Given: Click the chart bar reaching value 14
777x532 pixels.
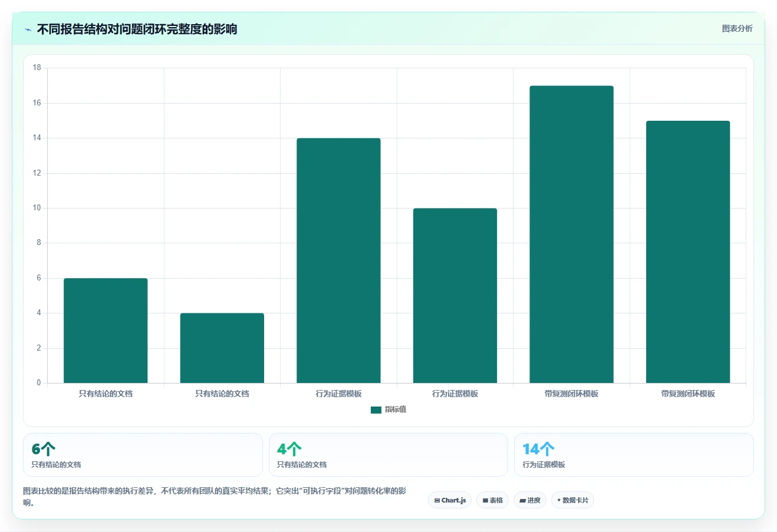Looking at the screenshot, I should [338, 260].
